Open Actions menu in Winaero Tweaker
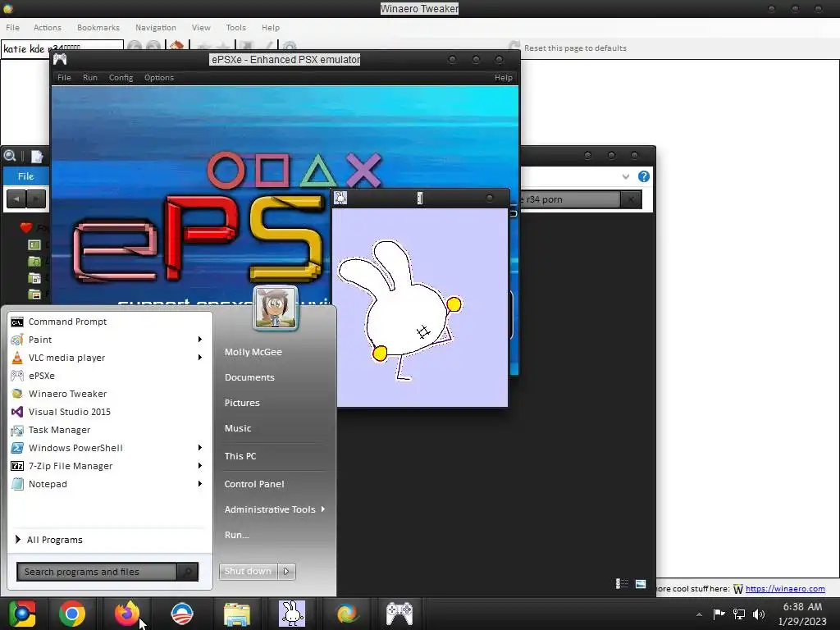 pyautogui.click(x=47, y=27)
